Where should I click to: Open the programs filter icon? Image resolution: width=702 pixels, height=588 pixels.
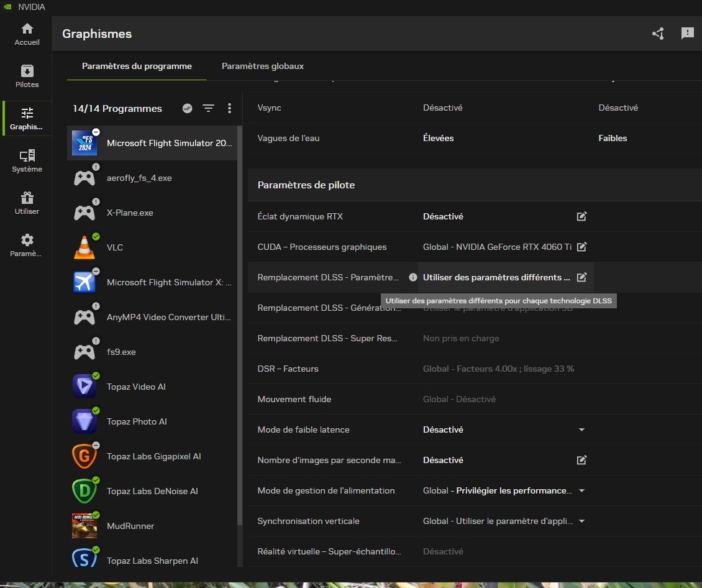pyautogui.click(x=208, y=108)
